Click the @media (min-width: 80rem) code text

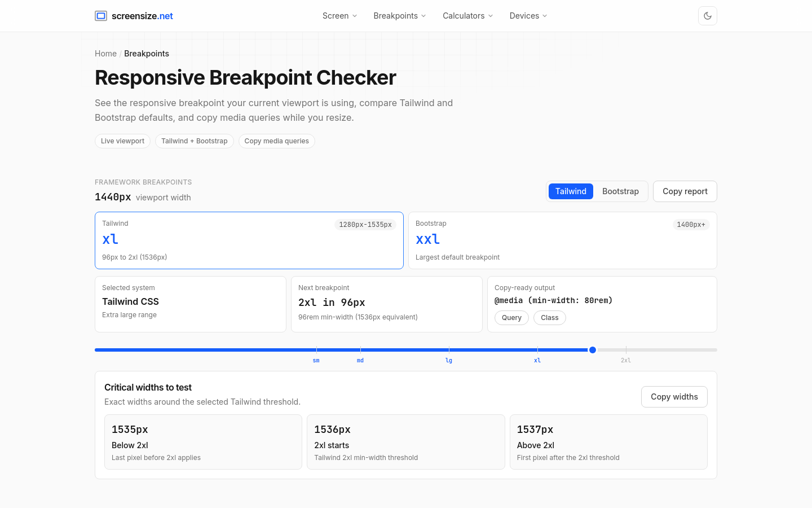553,300
